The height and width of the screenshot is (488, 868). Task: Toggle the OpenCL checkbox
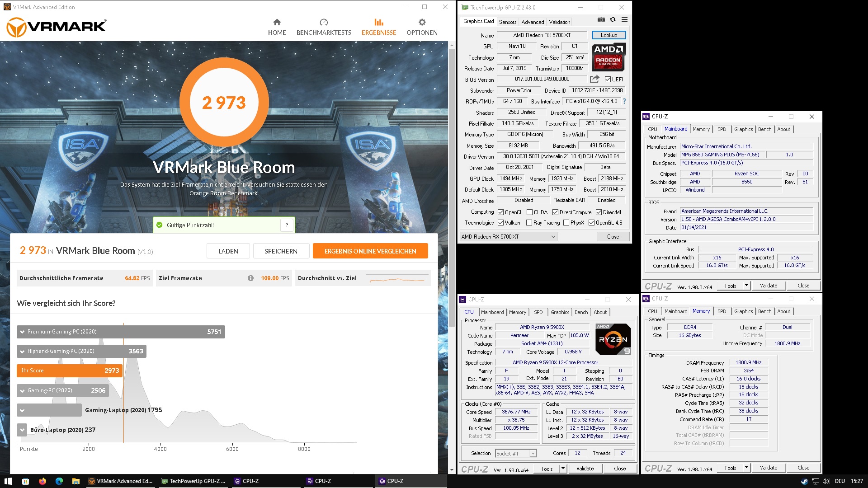click(500, 212)
